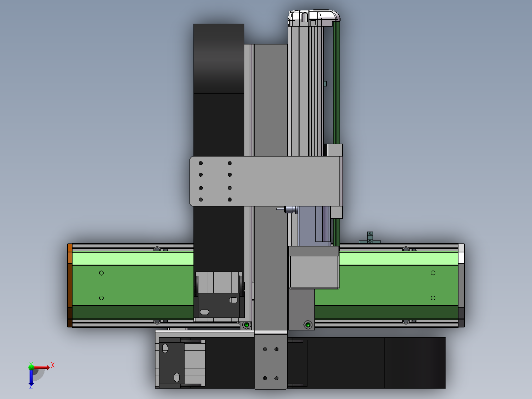Click the red X axis arrow of the triad
Screen dimensions: 532x399
[41, 367]
